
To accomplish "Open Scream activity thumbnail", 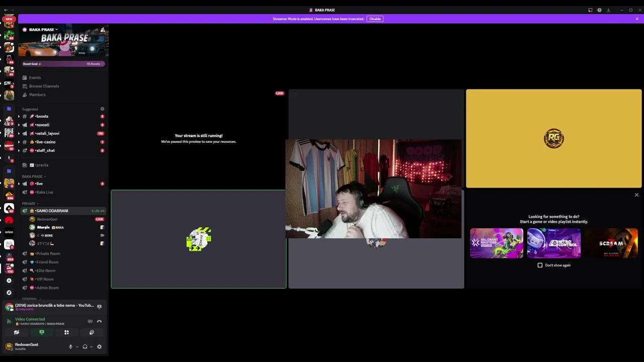I will 611,243.
